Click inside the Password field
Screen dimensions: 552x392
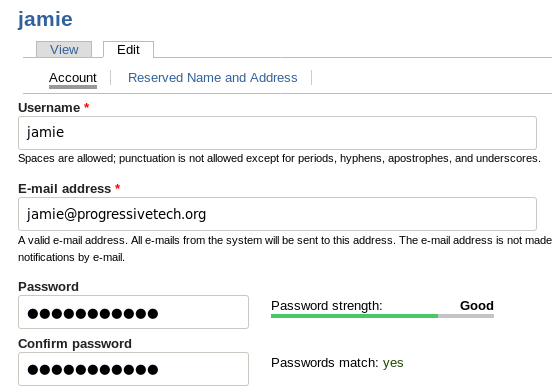pyautogui.click(x=133, y=312)
